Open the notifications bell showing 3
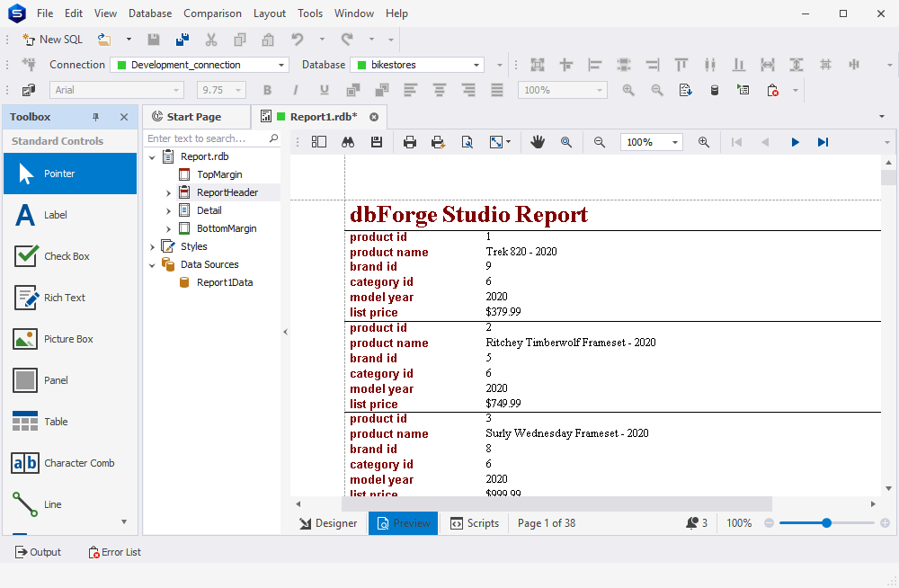The image size is (899, 588). (x=696, y=523)
